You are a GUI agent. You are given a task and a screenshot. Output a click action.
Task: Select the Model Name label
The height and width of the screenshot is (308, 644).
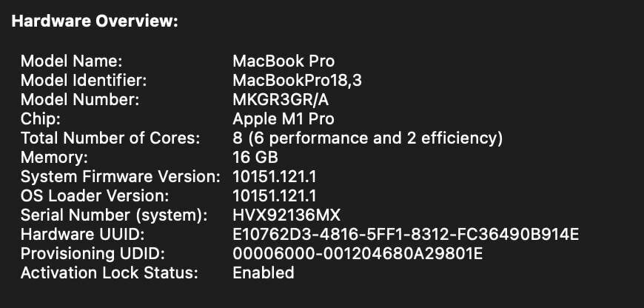coord(72,61)
